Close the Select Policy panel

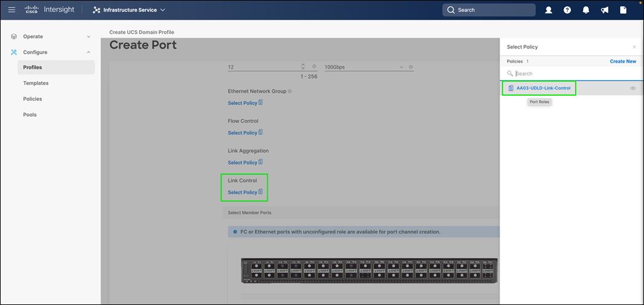634,47
